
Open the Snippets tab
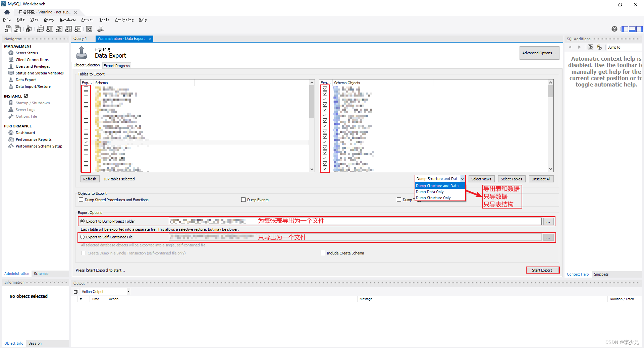(601, 274)
